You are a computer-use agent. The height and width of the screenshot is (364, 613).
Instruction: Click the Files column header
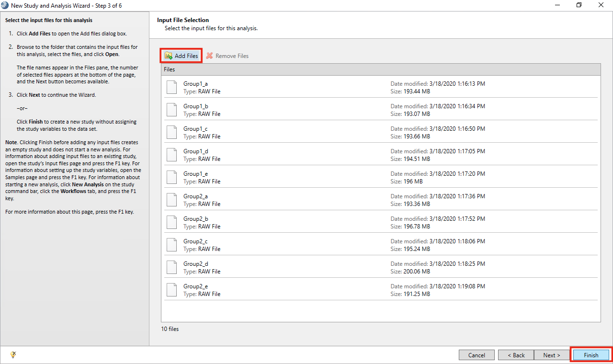click(x=381, y=69)
